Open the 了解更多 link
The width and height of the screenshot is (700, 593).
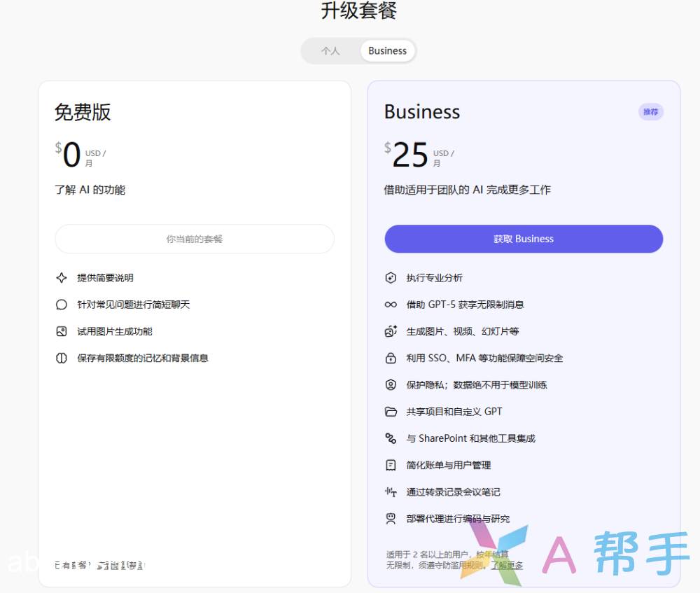[506, 565]
